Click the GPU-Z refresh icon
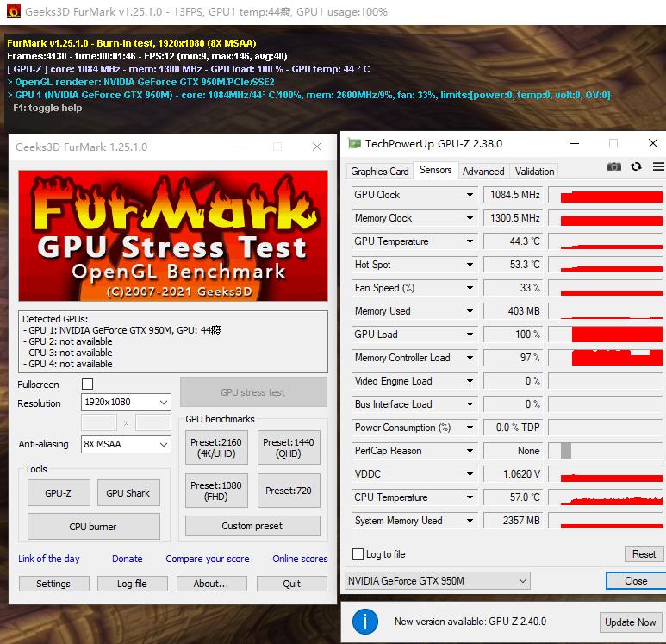This screenshot has width=666, height=644. (x=636, y=166)
